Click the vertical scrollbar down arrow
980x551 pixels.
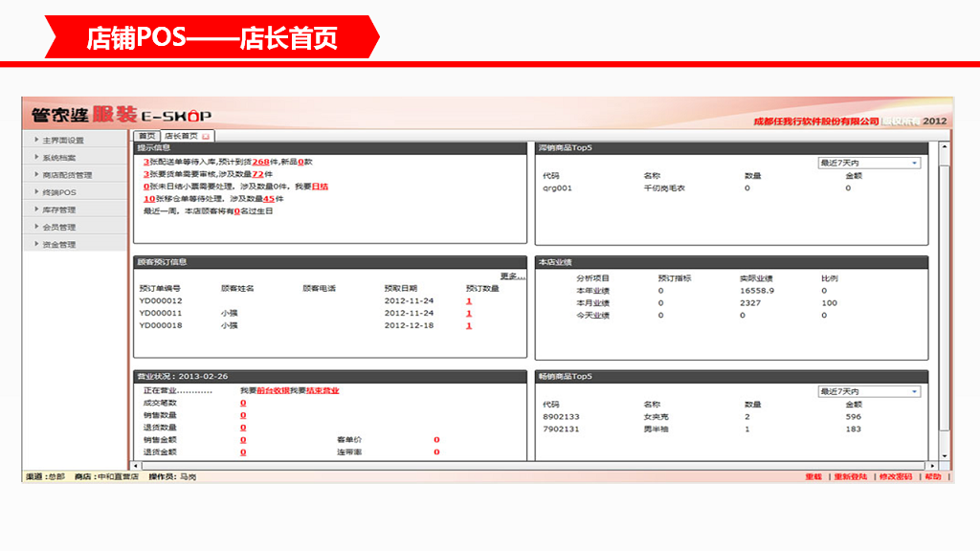coord(944,456)
